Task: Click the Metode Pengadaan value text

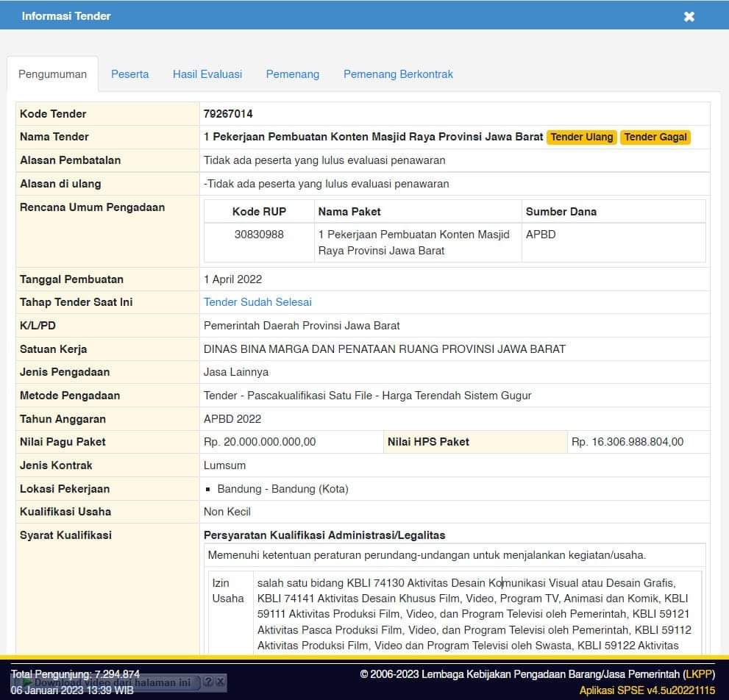Action: pos(367,396)
